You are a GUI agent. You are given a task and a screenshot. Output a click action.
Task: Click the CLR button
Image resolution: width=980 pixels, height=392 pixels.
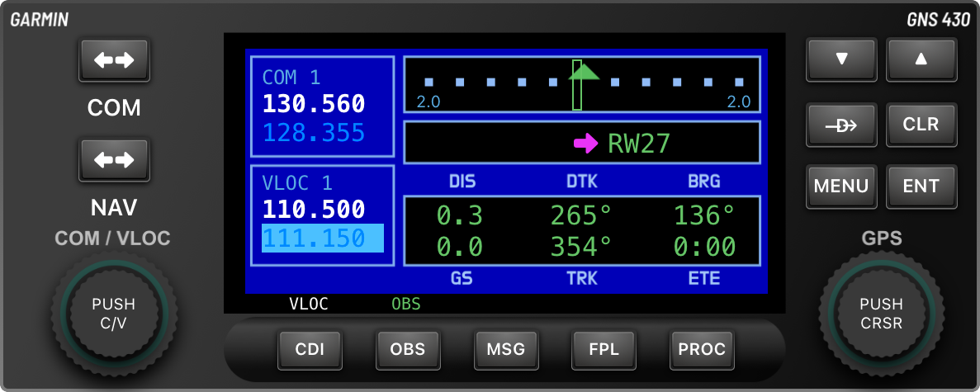point(921,125)
